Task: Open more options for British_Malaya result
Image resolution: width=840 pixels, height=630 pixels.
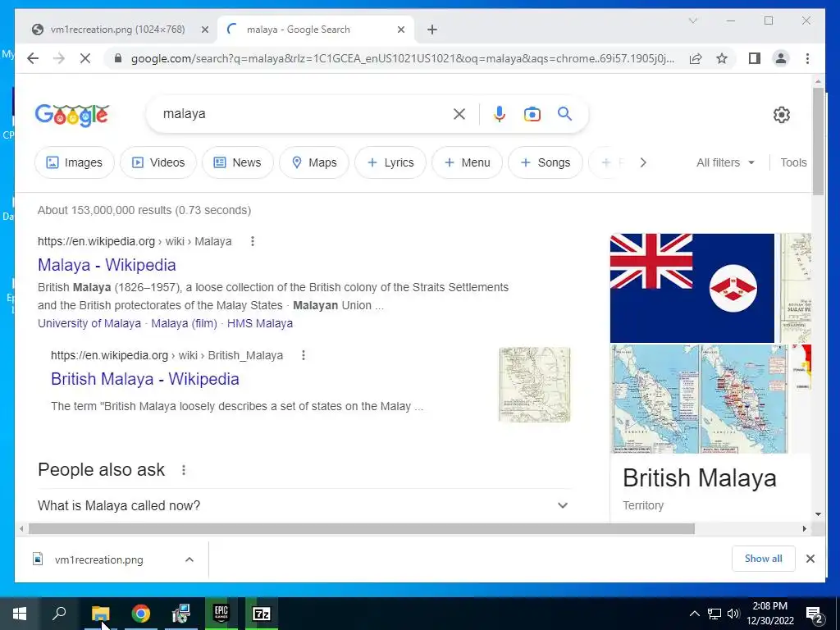Action: (x=304, y=355)
